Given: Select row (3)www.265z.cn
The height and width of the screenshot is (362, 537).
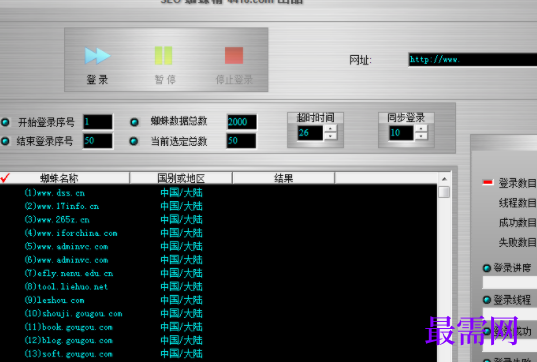Looking at the screenshot, I should coord(218,220).
